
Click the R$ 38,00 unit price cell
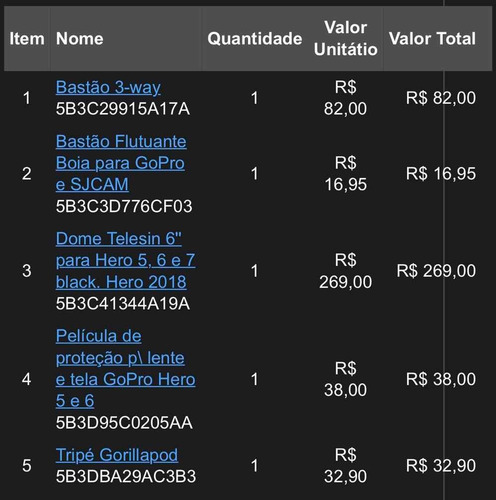pos(346,379)
